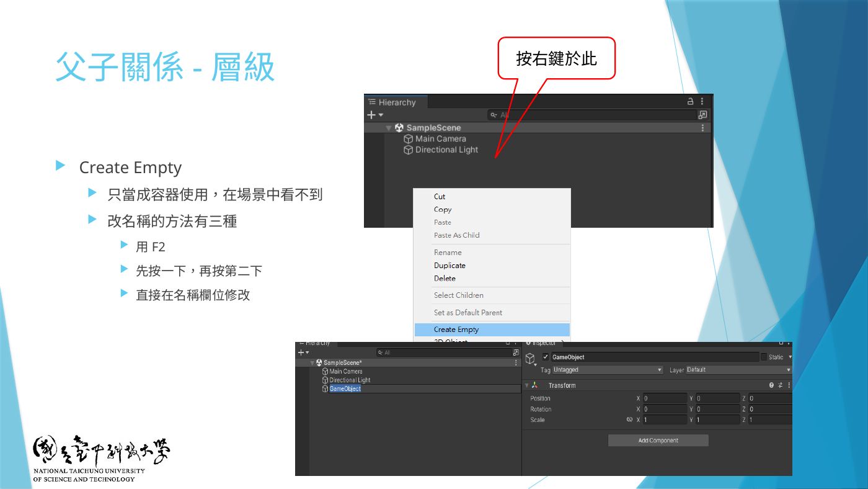Click search field in Hierarchy above context menu
This screenshot has width=868, height=489.
pos(592,115)
